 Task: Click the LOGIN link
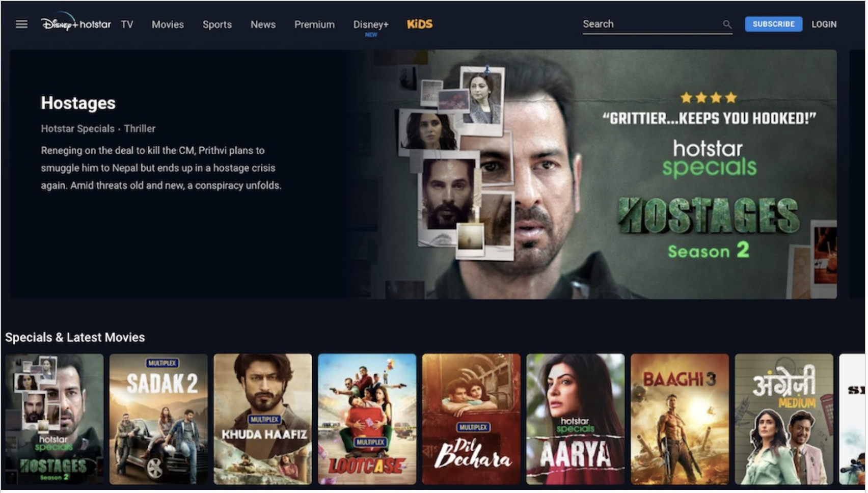pos(824,24)
